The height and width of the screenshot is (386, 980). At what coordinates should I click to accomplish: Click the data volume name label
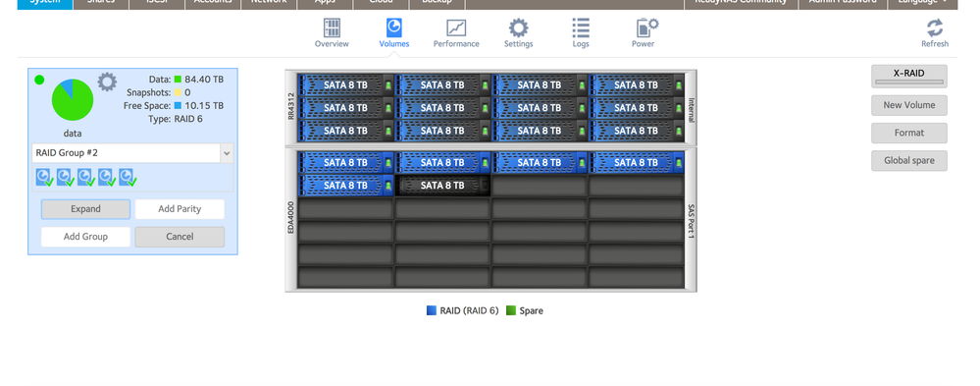coord(73,134)
